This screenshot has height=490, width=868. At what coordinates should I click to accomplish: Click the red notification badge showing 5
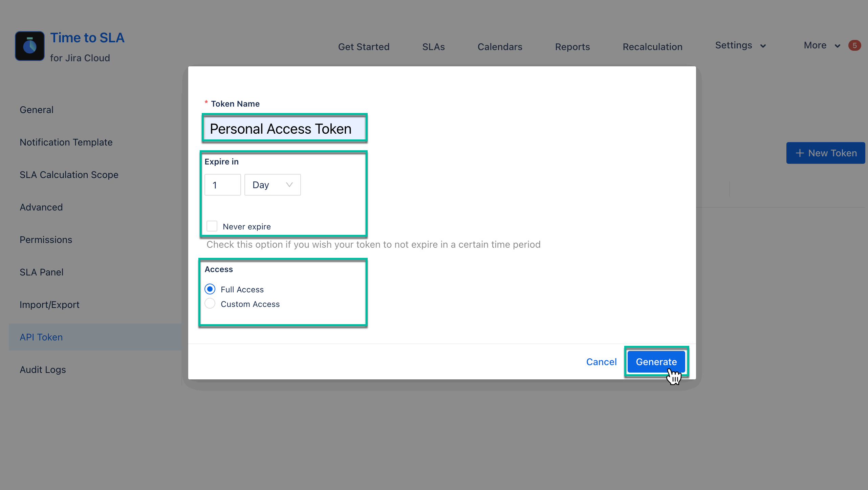[x=854, y=45]
